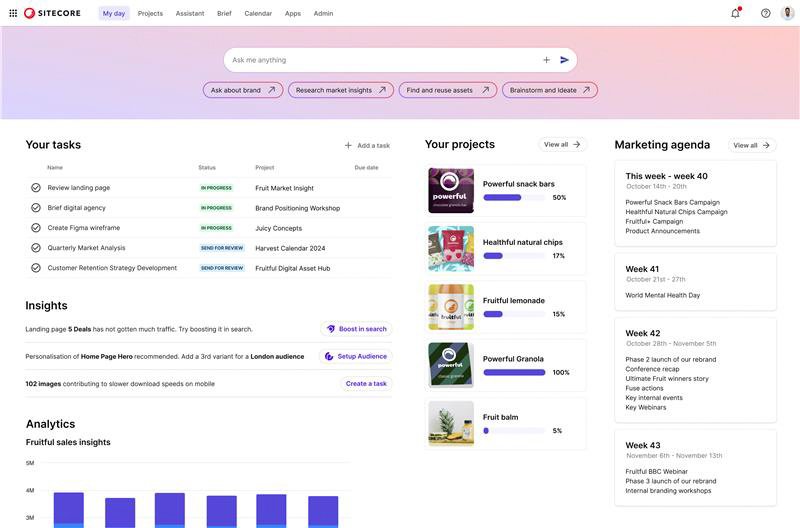Check off Brief digital agency task
800x528 pixels.
36,208
